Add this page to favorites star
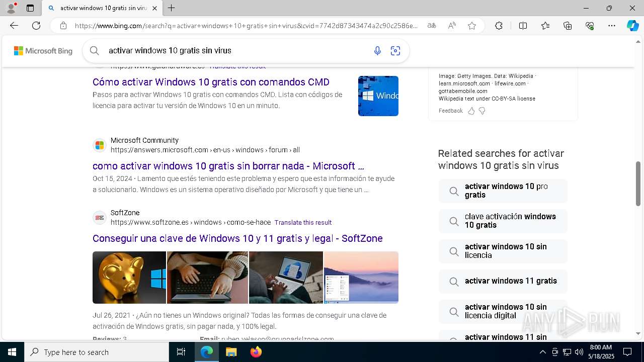Viewport: 644px width, 362px height. 472,26
